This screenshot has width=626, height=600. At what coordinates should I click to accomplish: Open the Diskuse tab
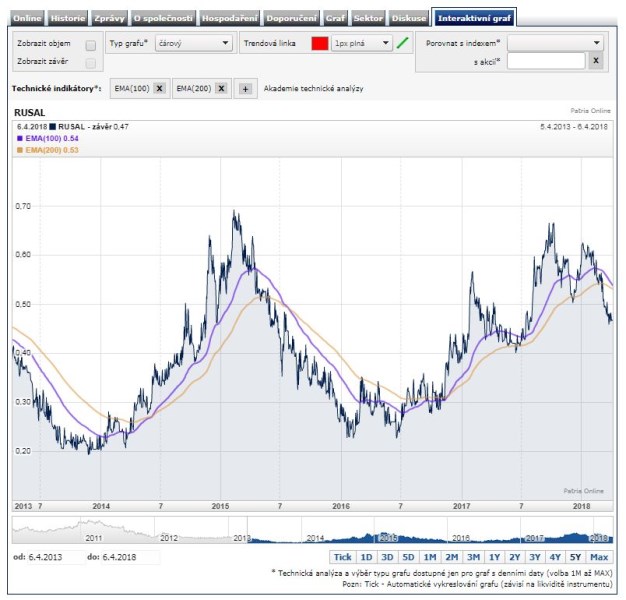tap(407, 18)
